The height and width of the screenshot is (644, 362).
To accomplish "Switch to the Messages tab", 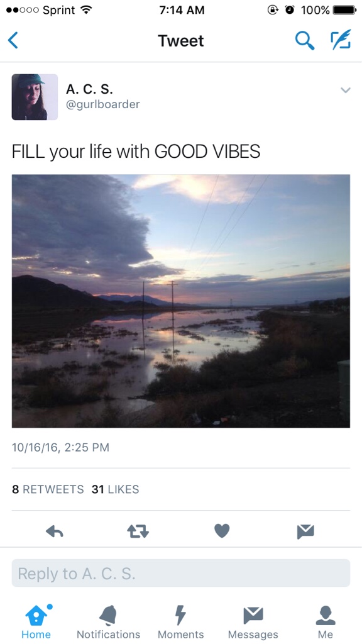I will (x=253, y=619).
